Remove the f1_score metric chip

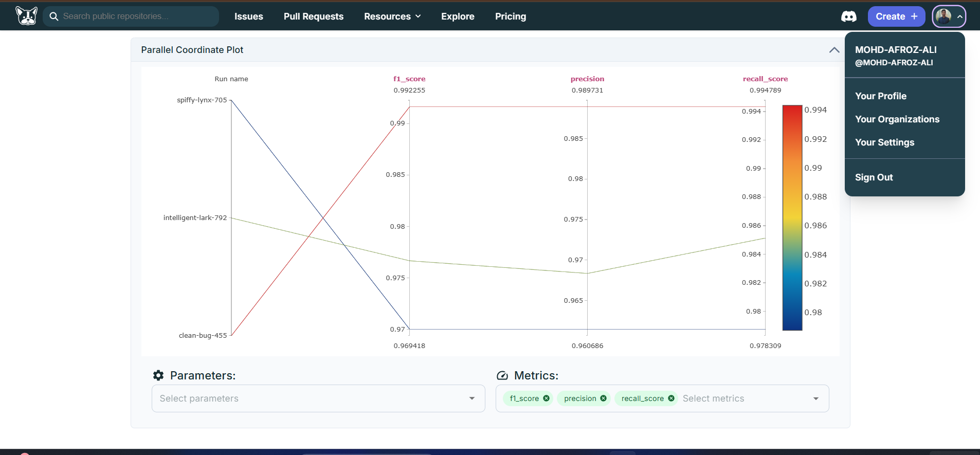pos(547,398)
